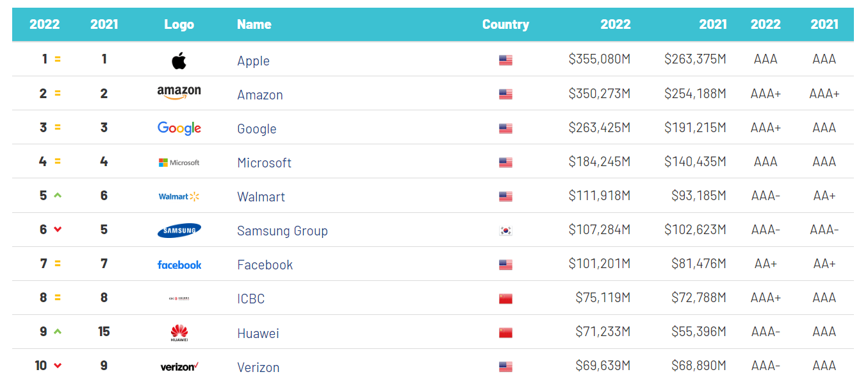Open the Samsung Group name link
This screenshot has height=381, width=868.
pos(283,231)
